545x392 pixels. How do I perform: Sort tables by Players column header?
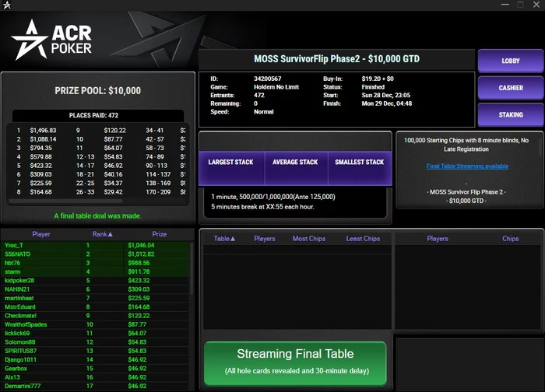point(265,239)
